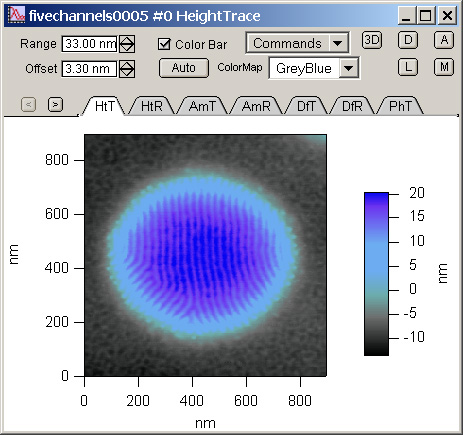
Task: Open the Commands dropdown menu
Action: (x=297, y=43)
